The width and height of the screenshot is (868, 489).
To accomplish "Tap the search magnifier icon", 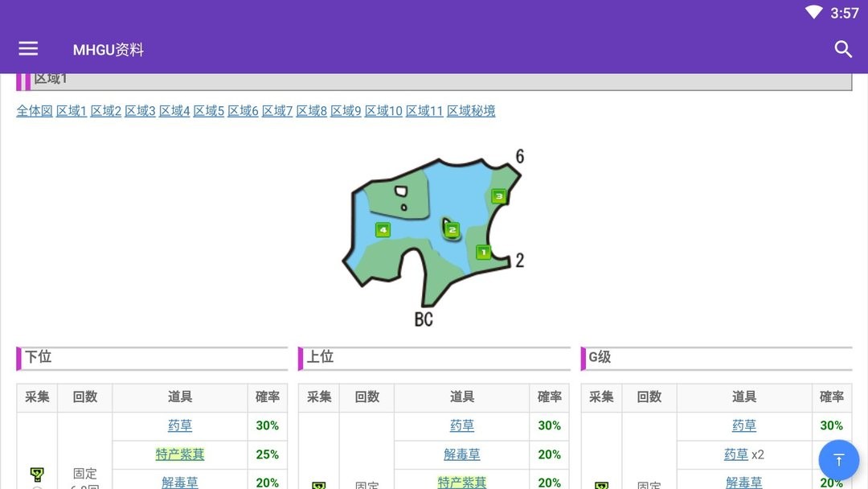I will [x=843, y=49].
